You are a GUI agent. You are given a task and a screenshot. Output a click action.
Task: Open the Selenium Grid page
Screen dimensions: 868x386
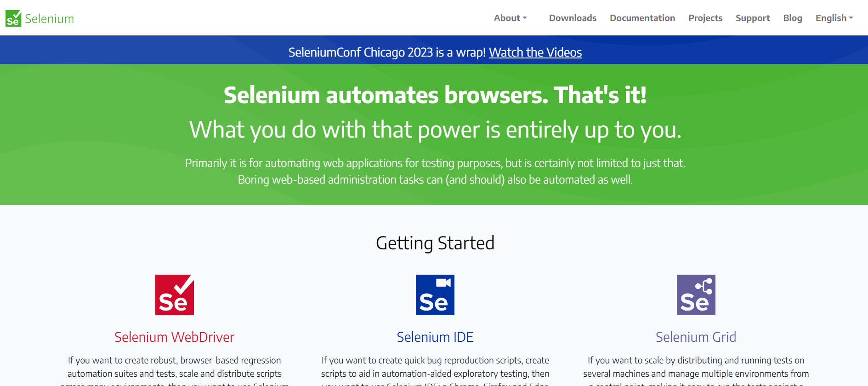(695, 336)
